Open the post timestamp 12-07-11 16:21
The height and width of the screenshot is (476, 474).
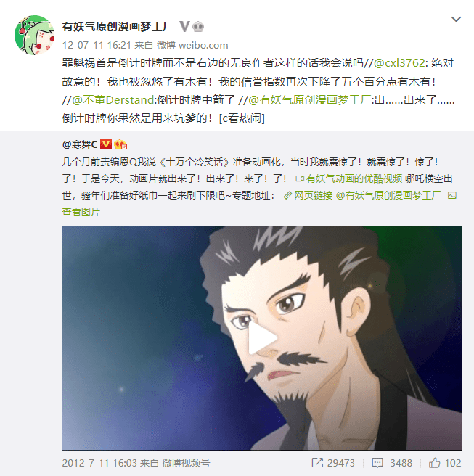[97, 45]
